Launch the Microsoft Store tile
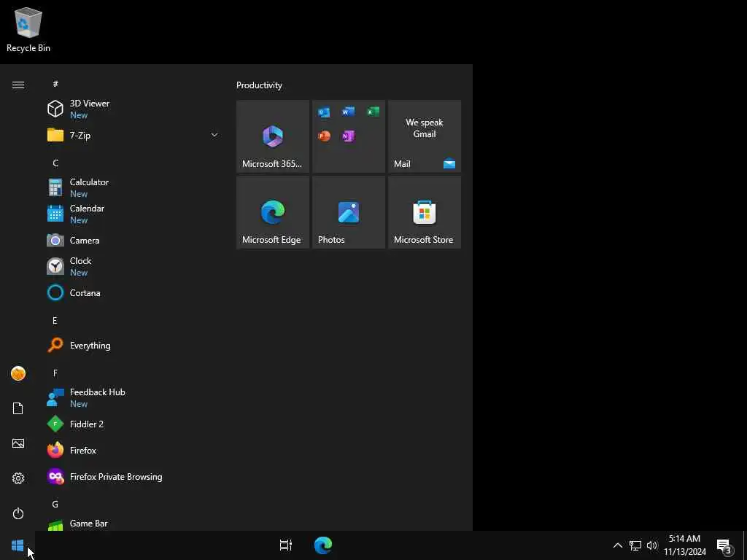747x560 pixels. tap(425, 212)
